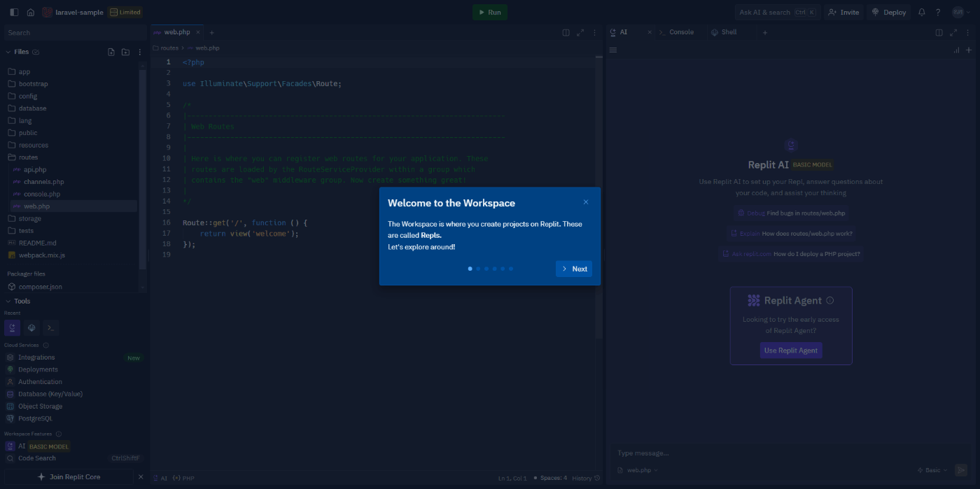Maximize the editor pane
This screenshot has height=489, width=980.
[580, 32]
